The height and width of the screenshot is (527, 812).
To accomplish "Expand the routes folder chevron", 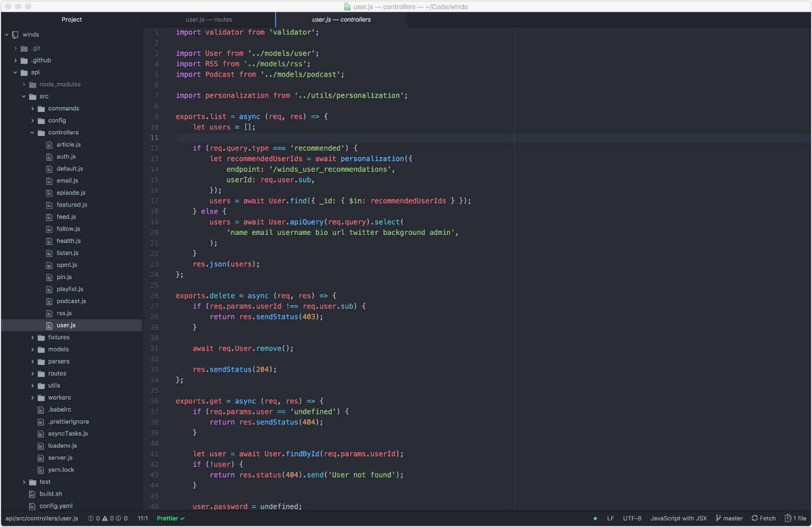I will [x=32, y=374].
